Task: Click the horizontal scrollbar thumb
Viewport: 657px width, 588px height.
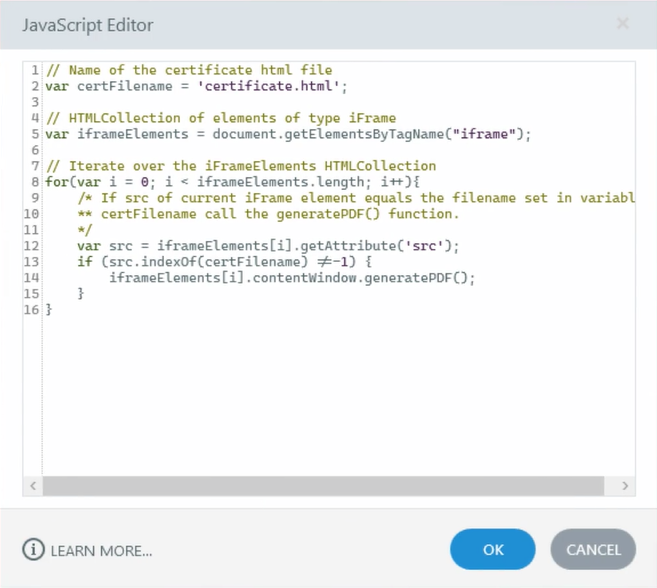Action: 323,486
